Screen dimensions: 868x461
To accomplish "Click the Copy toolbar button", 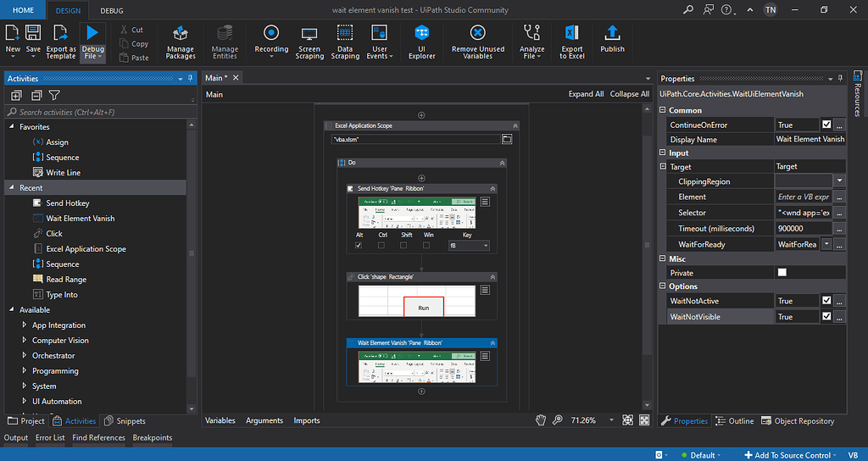I will [x=134, y=44].
